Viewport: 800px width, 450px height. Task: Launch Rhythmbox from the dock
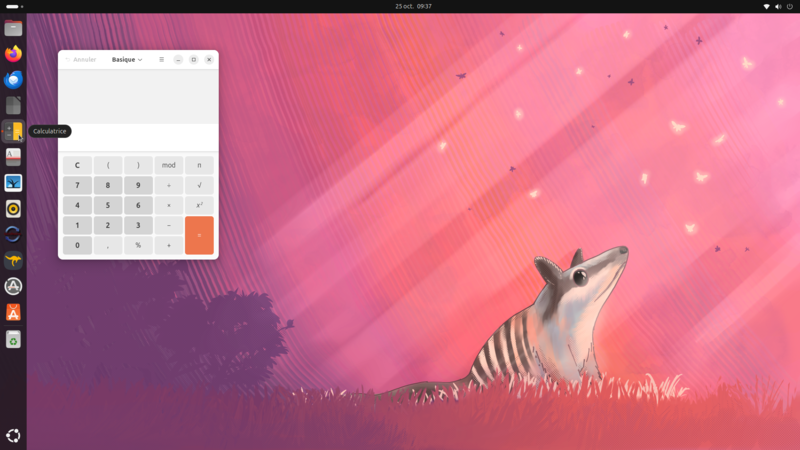pyautogui.click(x=13, y=209)
